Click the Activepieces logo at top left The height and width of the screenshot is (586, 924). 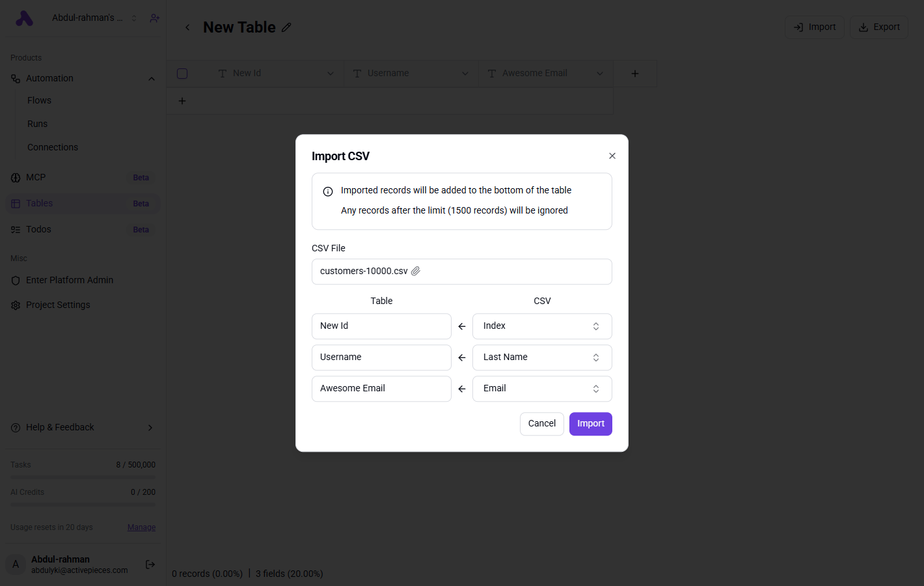[24, 18]
